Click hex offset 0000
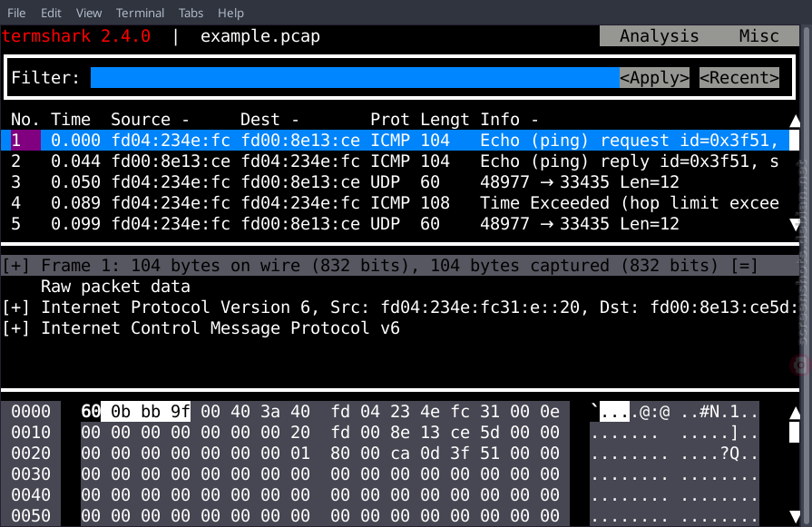Screen dimensions: 812x527 click(31, 412)
